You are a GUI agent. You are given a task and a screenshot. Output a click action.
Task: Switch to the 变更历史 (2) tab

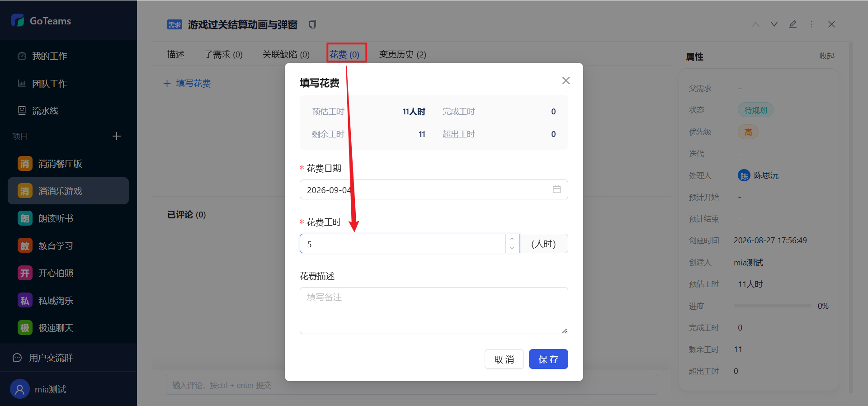(x=402, y=54)
